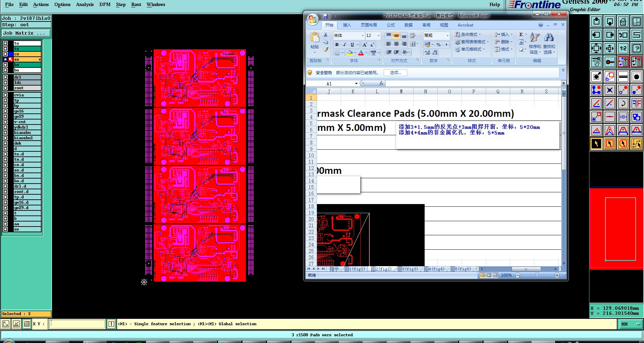The width and height of the screenshot is (644, 343).
Task: Toggle visibility box of layer bs
Action: (x=5, y=65)
